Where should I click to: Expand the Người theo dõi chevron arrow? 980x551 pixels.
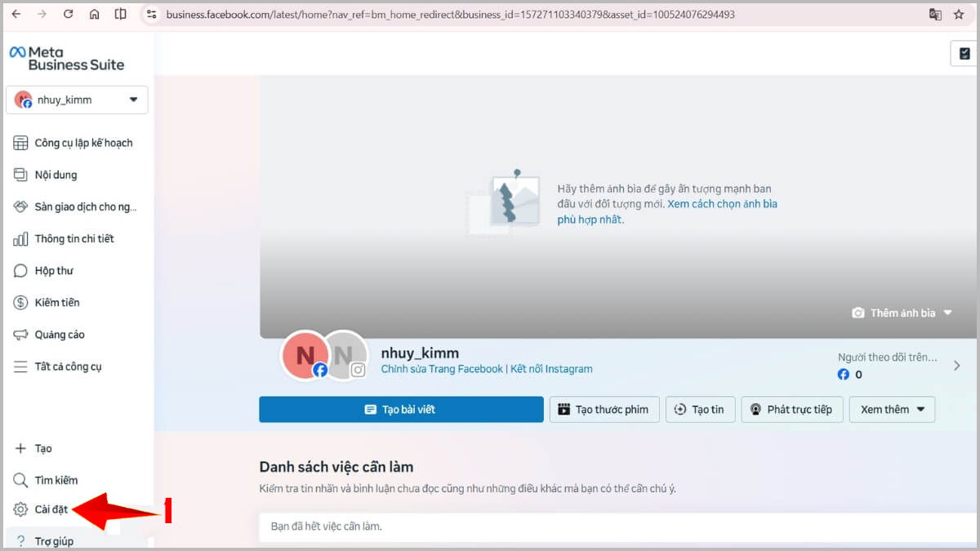coord(957,366)
